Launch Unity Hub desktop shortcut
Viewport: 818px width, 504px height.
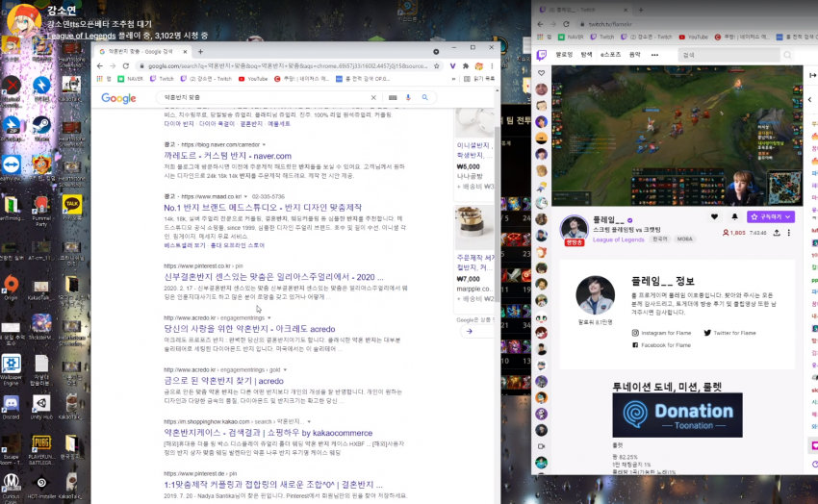click(x=41, y=407)
